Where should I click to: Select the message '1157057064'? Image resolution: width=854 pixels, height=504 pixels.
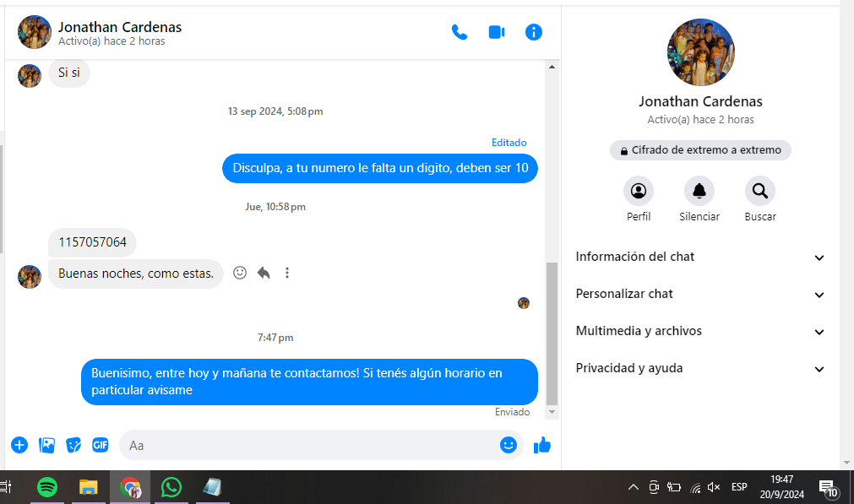[92, 242]
